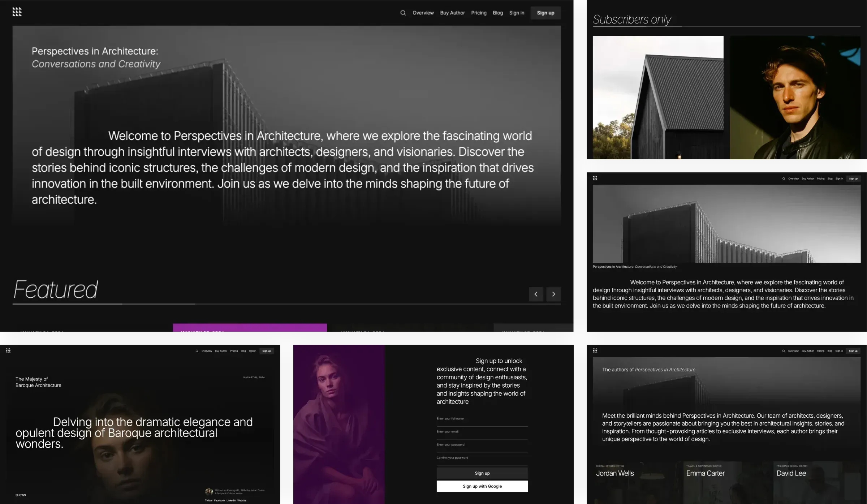Click search icon in Baroque article preview
The width and height of the screenshot is (867, 504).
click(197, 351)
